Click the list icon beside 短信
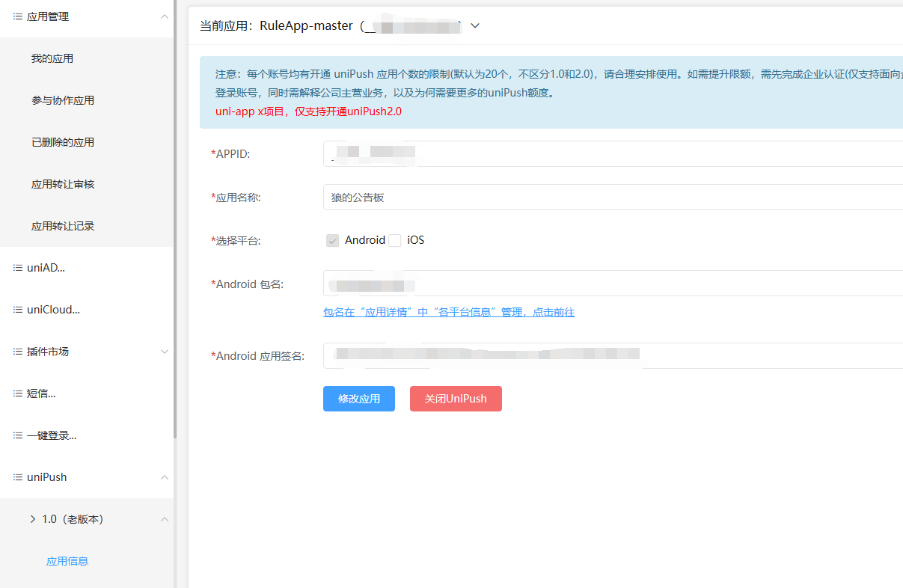The width and height of the screenshot is (903, 588). 18,393
